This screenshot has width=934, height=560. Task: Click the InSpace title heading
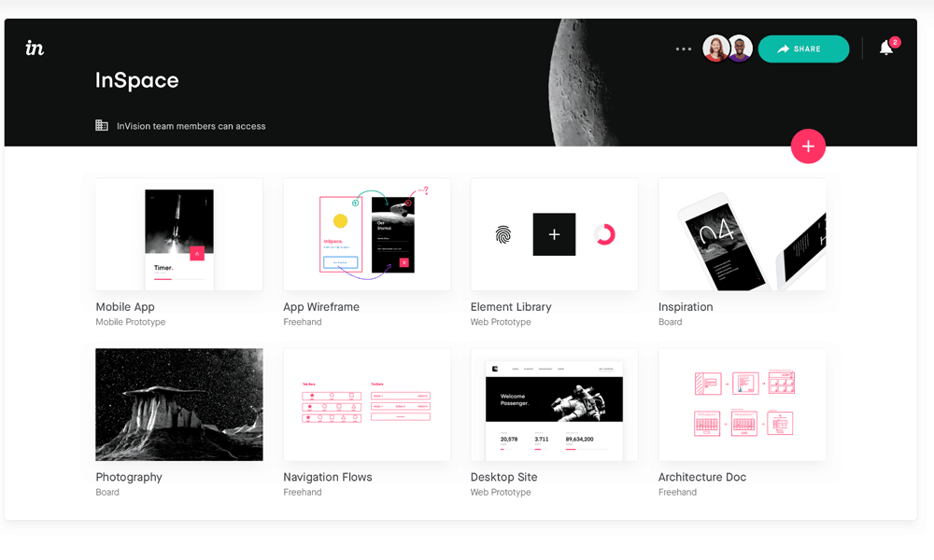(136, 81)
